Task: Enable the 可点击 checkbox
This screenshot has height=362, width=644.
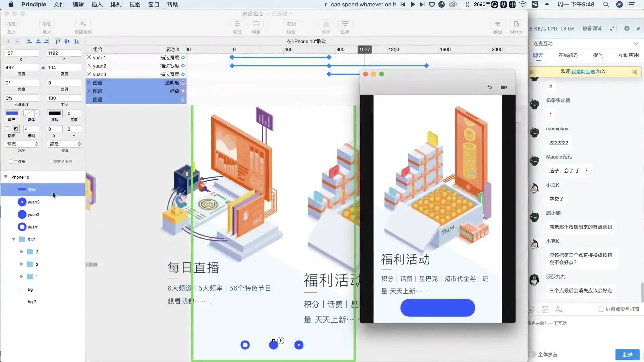Action: click(11, 161)
